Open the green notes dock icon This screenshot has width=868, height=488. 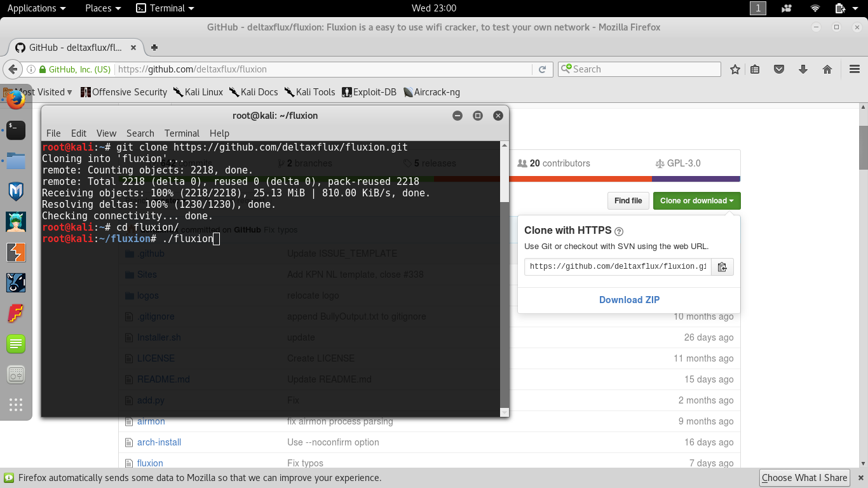coord(16,344)
